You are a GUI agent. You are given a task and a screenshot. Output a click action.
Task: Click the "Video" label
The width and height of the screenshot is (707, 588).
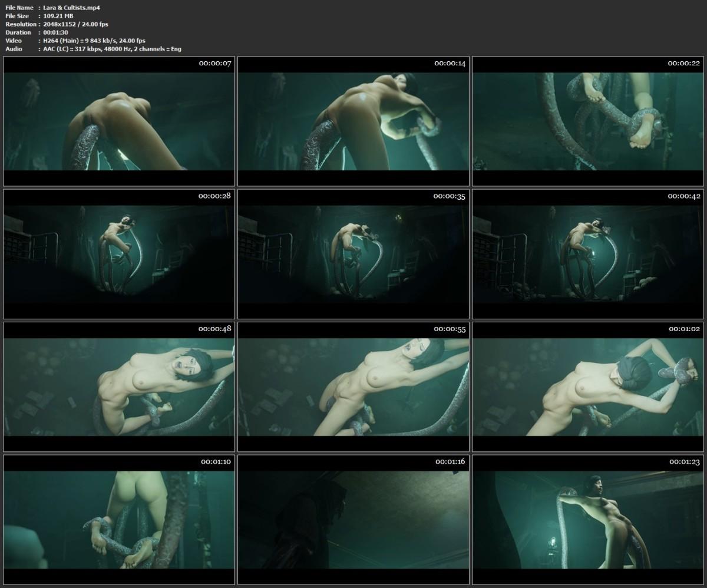pyautogui.click(x=14, y=41)
